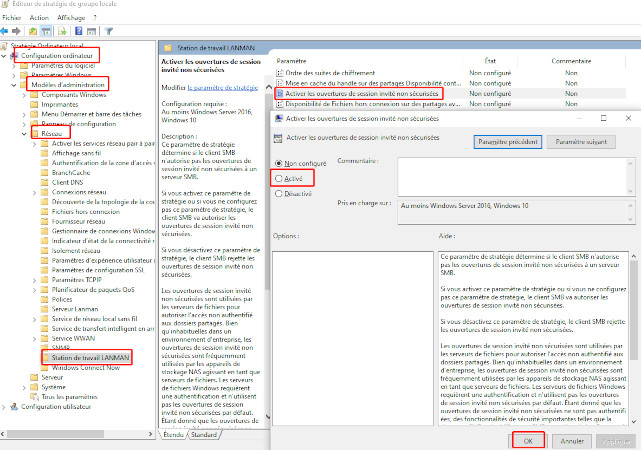Open the Affichage menu

pos(71,18)
